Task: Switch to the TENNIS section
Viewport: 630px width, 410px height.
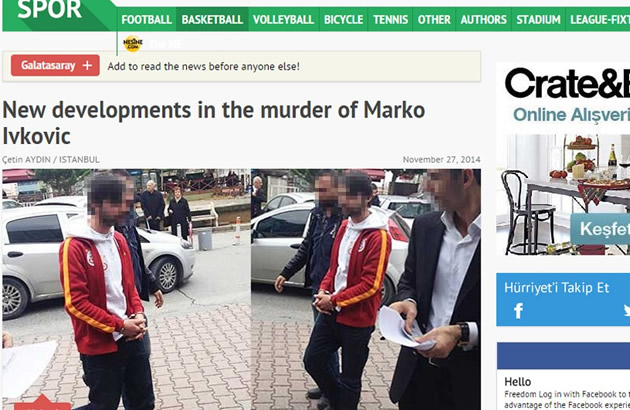Action: click(391, 19)
